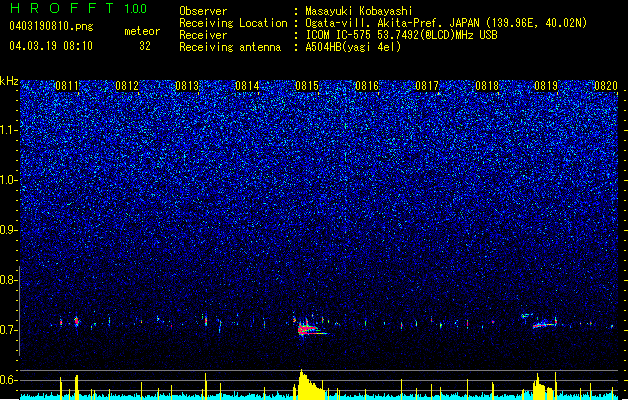Click the Receiving Location label
The width and height of the screenshot is (629, 400).
click(x=233, y=23)
